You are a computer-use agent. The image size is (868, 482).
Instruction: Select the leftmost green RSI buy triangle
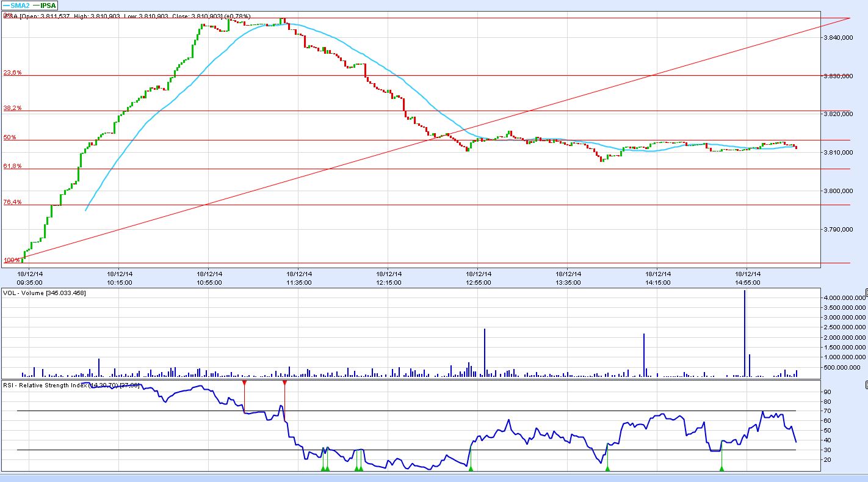pos(323,469)
